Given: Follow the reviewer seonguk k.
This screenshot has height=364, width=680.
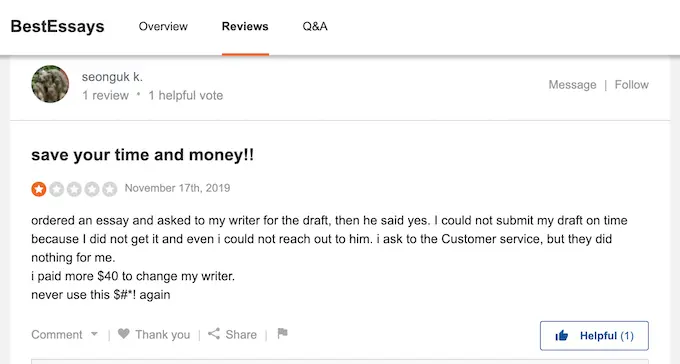Looking at the screenshot, I should click(631, 85).
